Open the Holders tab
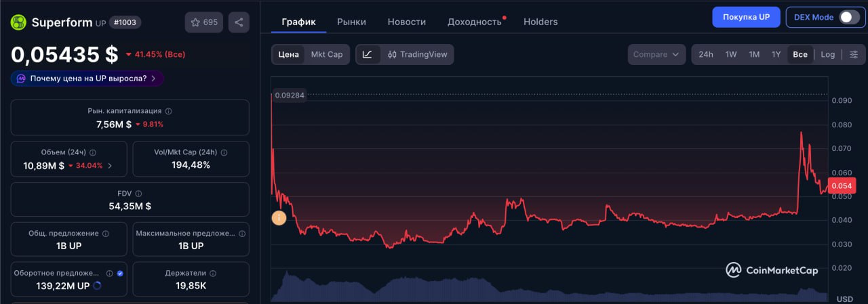Screen dimensions: 868x304 540,22
